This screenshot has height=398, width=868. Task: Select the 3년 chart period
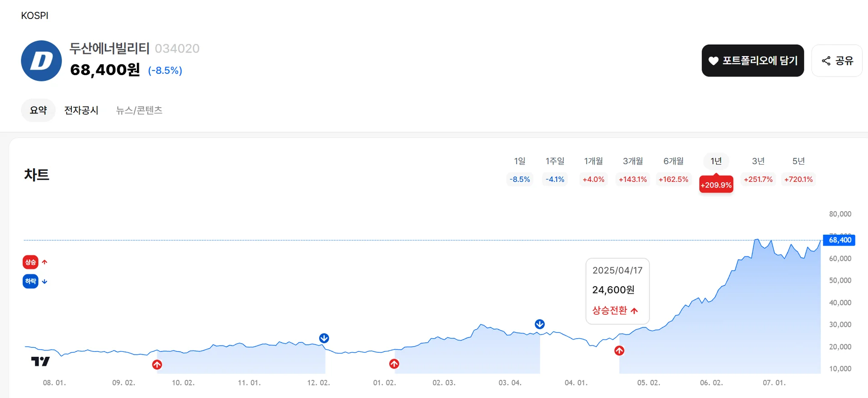point(758,161)
